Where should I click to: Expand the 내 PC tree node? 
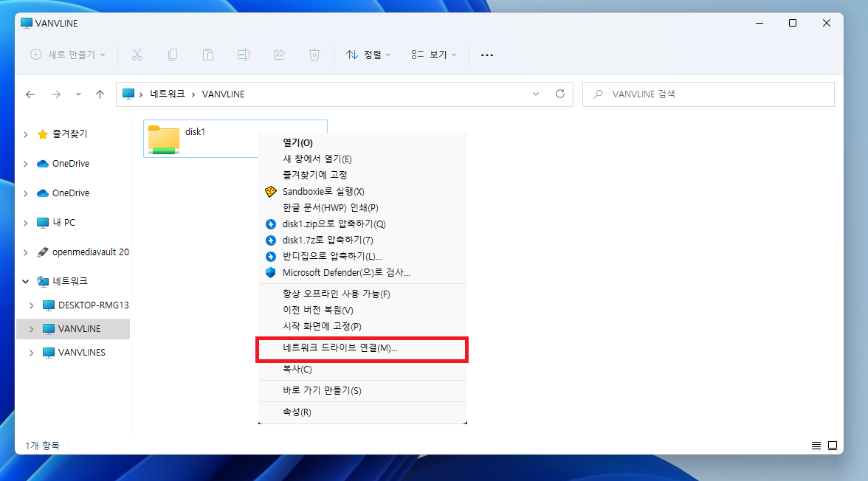[25, 223]
